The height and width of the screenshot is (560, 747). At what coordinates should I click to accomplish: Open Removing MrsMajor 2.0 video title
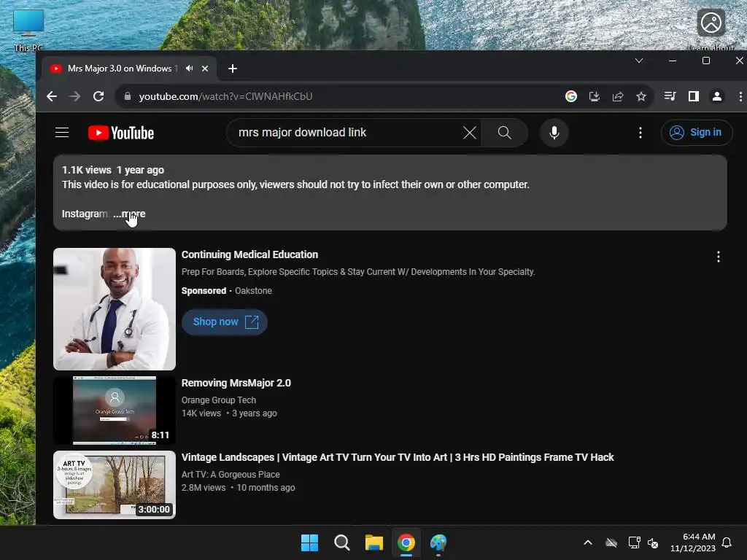[236, 383]
